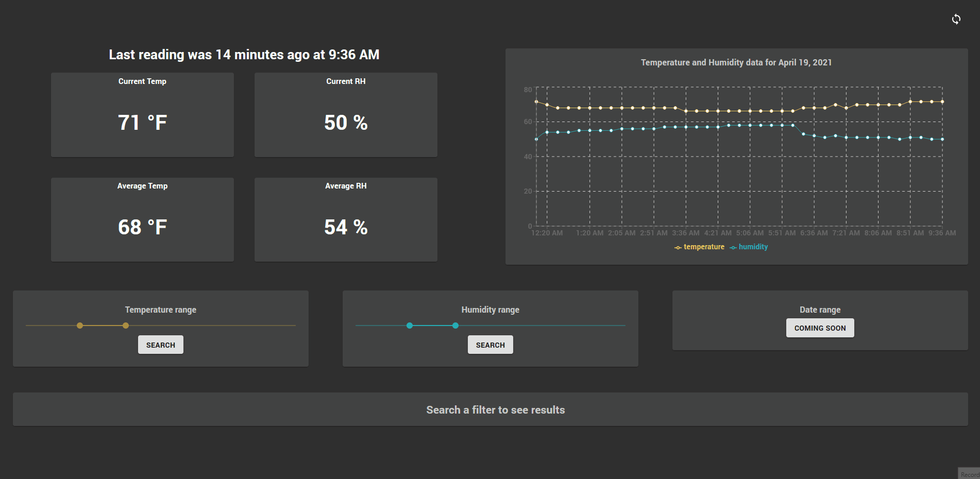Click the chart title for April 19, 2021

pyautogui.click(x=736, y=62)
